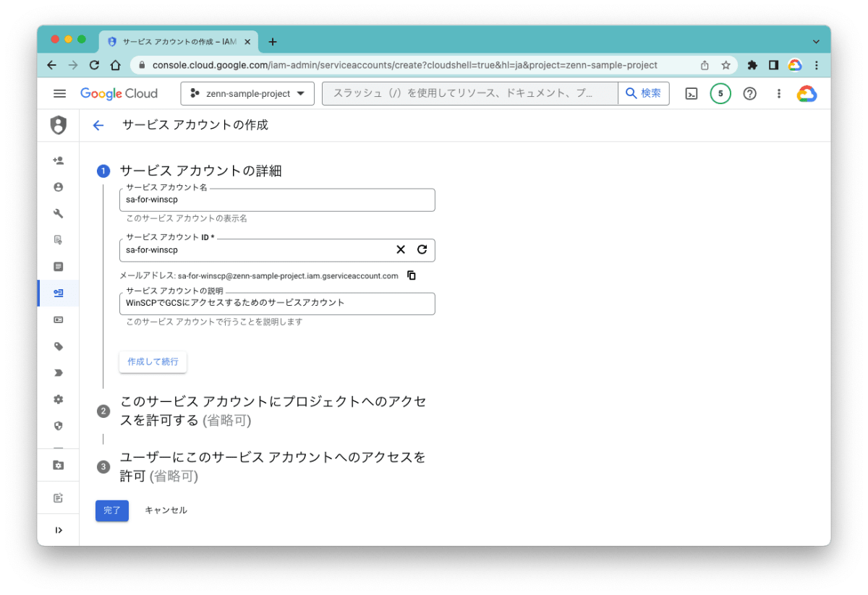Open a new browser tab

coord(272,41)
